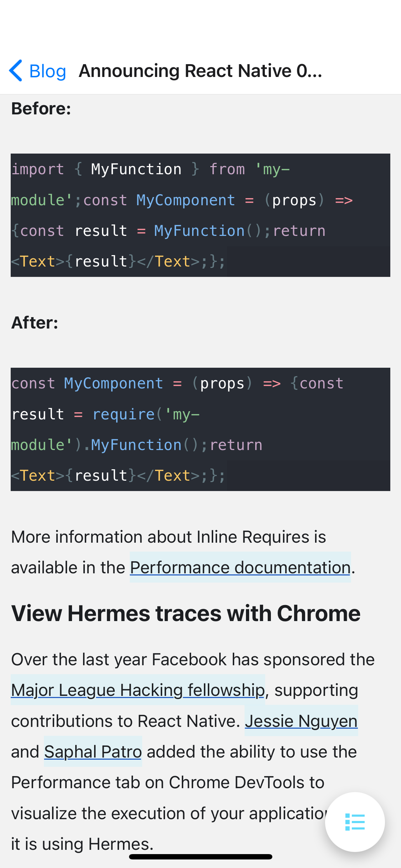Tap the back chevron arrow
401x868 pixels.
point(16,71)
